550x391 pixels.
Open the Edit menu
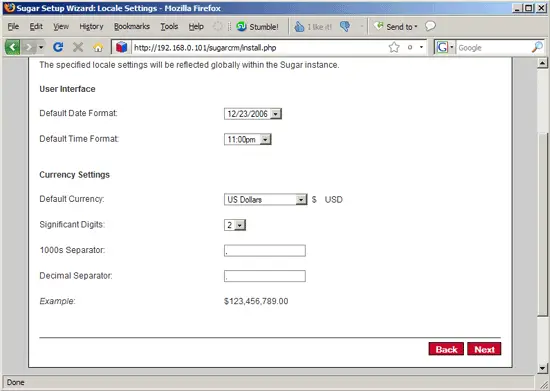pos(36,27)
